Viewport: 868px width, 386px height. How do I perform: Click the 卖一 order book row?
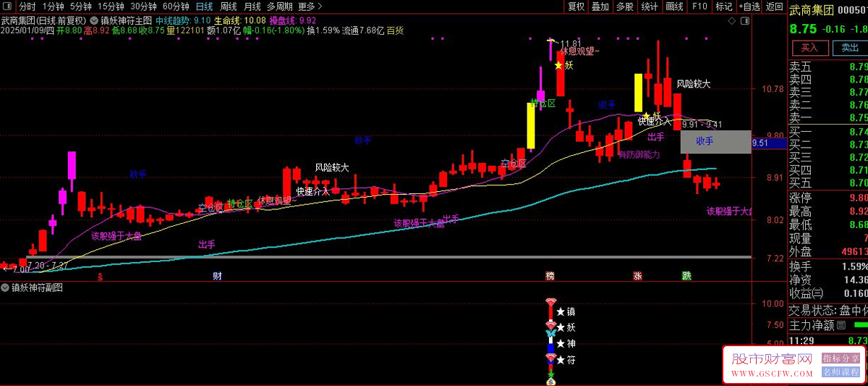(x=828, y=117)
